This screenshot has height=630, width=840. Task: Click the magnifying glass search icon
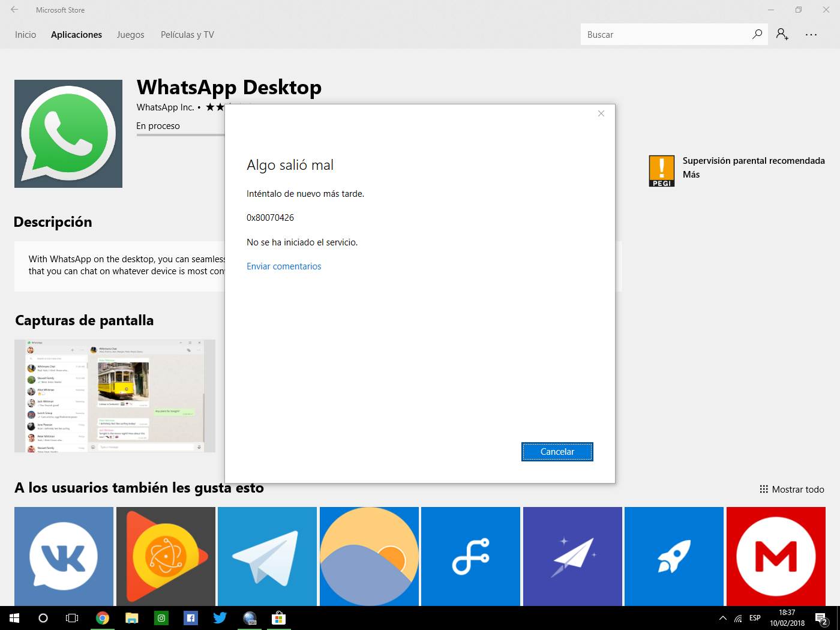(757, 34)
